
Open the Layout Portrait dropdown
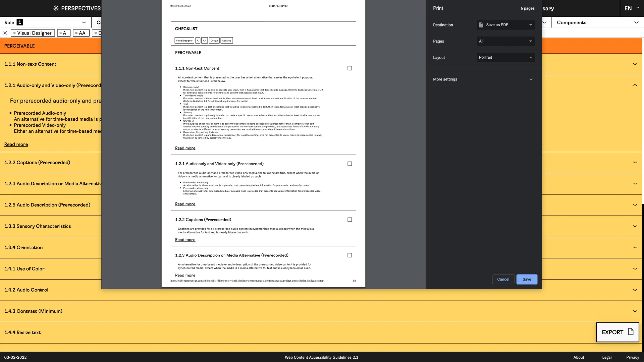505,58
